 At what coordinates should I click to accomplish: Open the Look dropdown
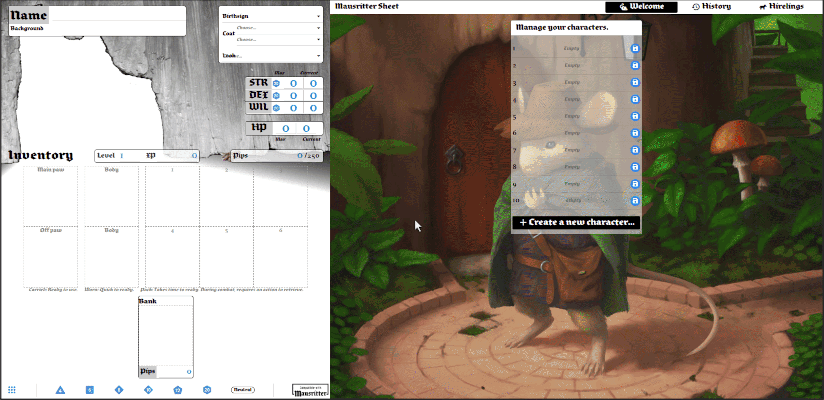click(271, 55)
